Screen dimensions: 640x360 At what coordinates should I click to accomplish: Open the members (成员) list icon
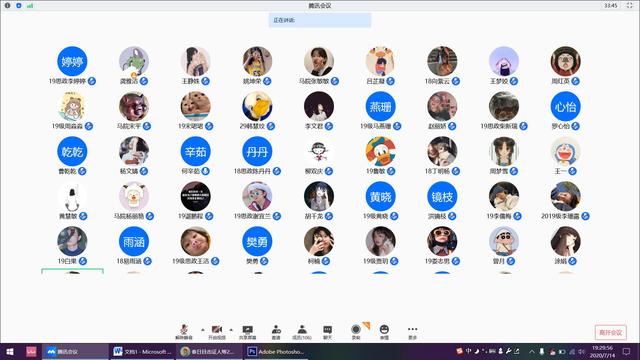302,332
